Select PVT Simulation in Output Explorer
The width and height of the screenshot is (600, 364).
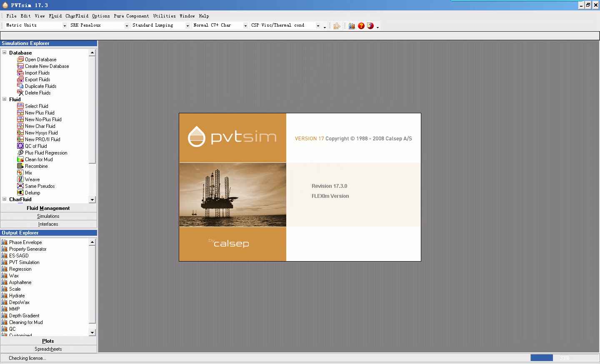pos(24,262)
